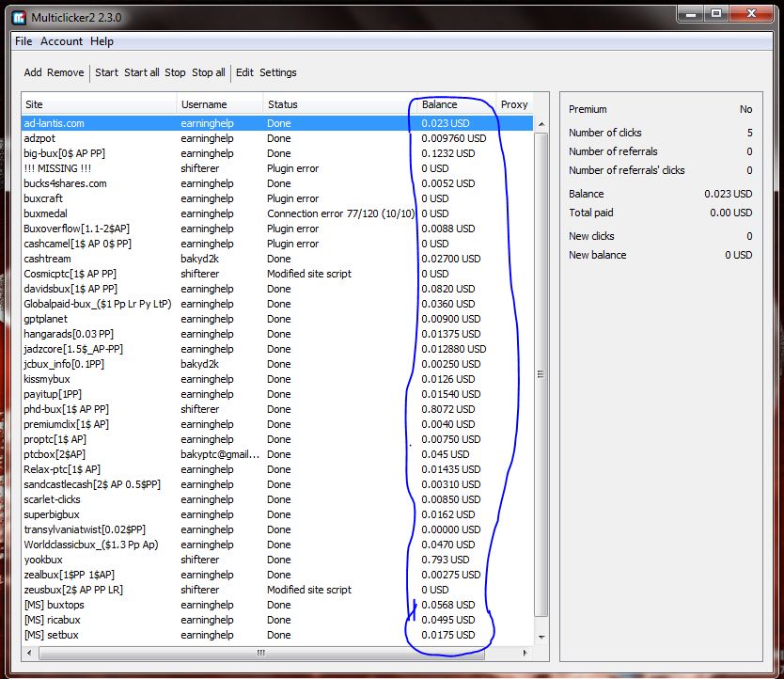Select the scarlet-clicks row

pos(277,498)
